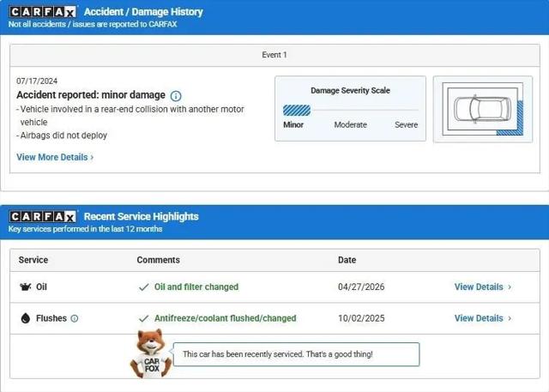Click the oil can icon in Oil row
Image resolution: width=549 pixels, height=392 pixels.
[x=25, y=287]
